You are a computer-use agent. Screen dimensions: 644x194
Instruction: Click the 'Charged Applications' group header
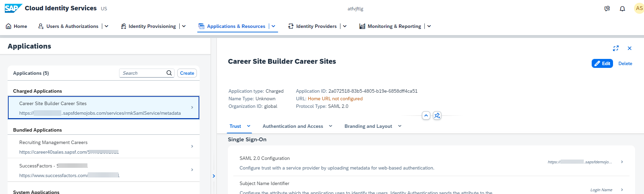38,91
